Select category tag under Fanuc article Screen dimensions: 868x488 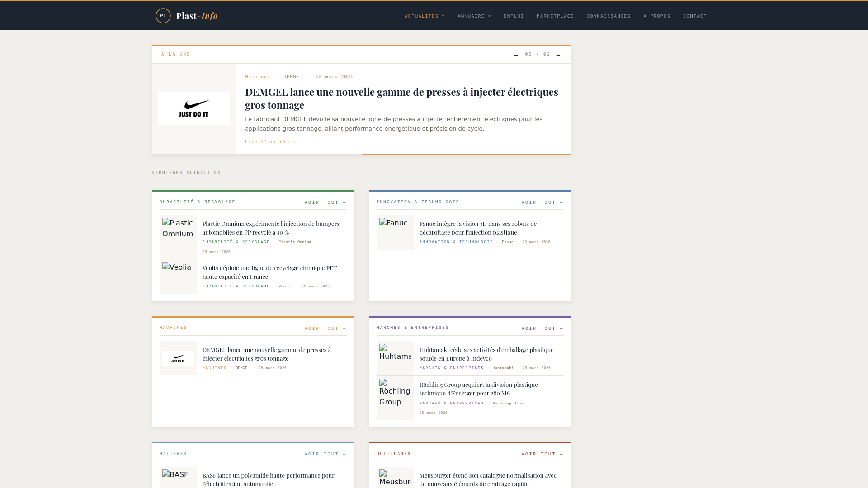tap(456, 242)
